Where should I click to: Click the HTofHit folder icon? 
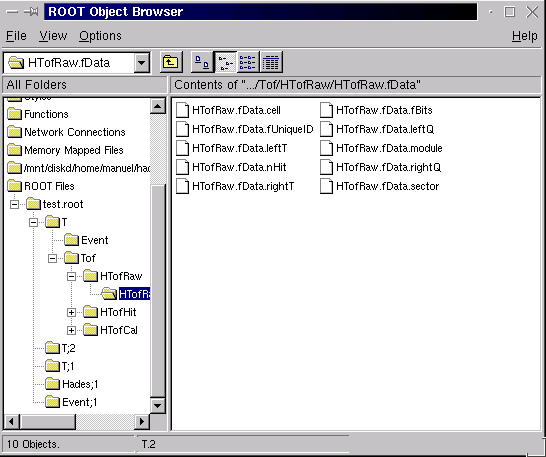pyautogui.click(x=91, y=312)
